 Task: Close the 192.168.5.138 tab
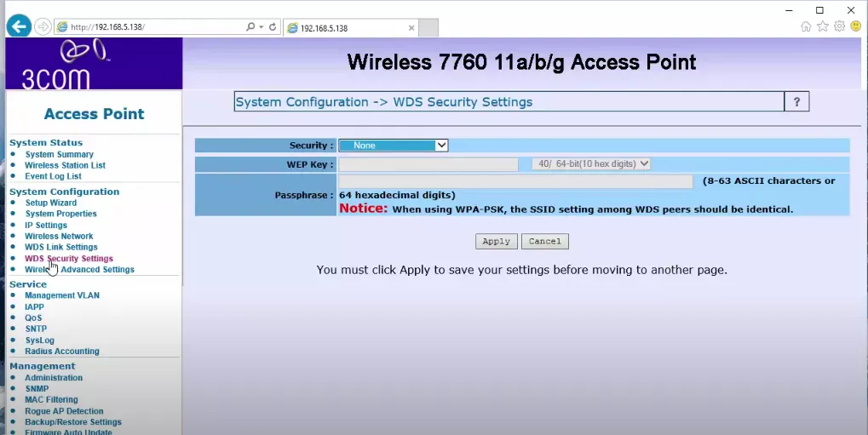(411, 28)
